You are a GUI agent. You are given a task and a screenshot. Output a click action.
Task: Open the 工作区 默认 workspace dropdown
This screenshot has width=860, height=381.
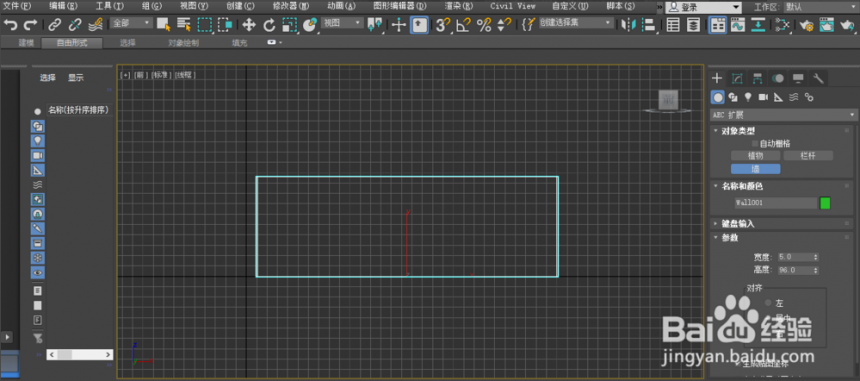pyautogui.click(x=821, y=8)
